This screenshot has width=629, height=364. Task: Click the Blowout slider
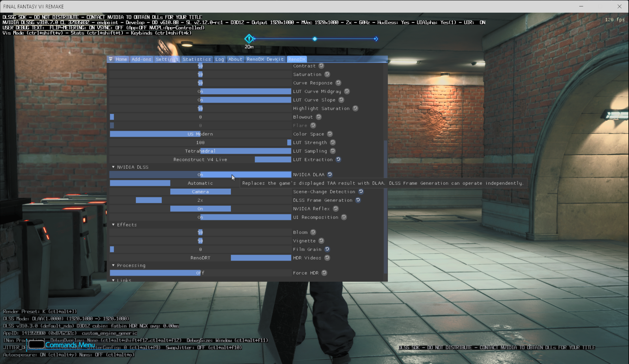[x=201, y=117]
